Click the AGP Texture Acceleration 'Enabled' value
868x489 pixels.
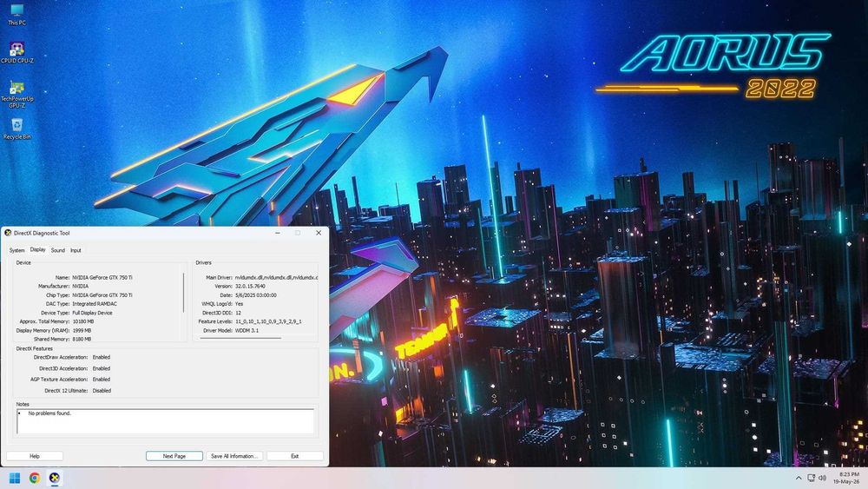click(x=102, y=380)
